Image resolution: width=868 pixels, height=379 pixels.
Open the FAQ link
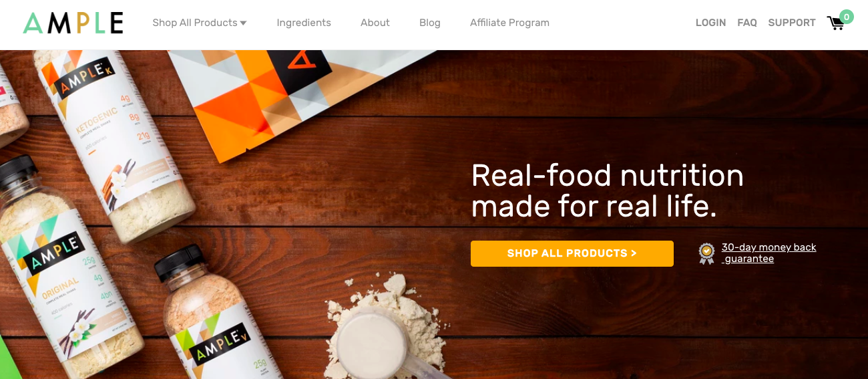pyautogui.click(x=747, y=23)
